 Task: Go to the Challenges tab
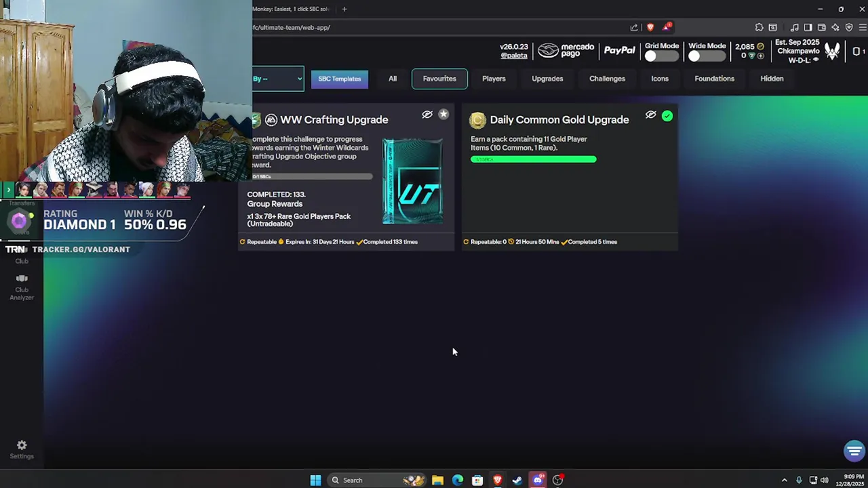pos(607,79)
